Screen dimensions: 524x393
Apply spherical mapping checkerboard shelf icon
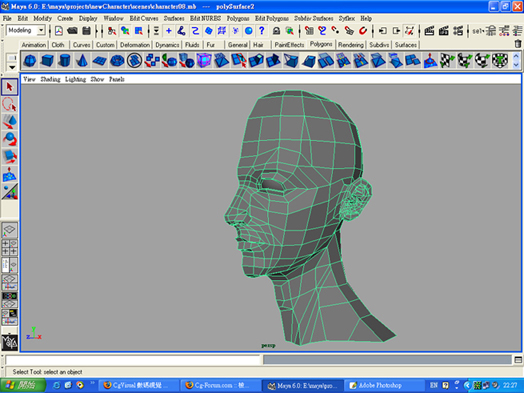point(482,61)
